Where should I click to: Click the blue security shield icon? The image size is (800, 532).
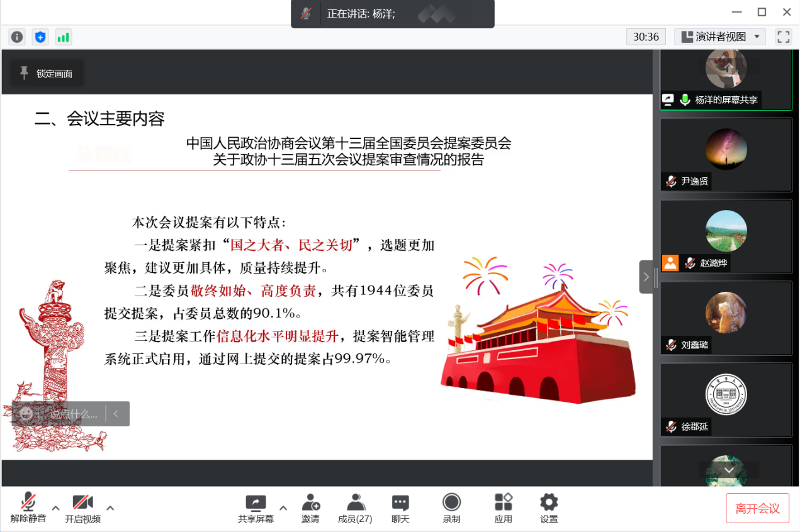[x=40, y=37]
